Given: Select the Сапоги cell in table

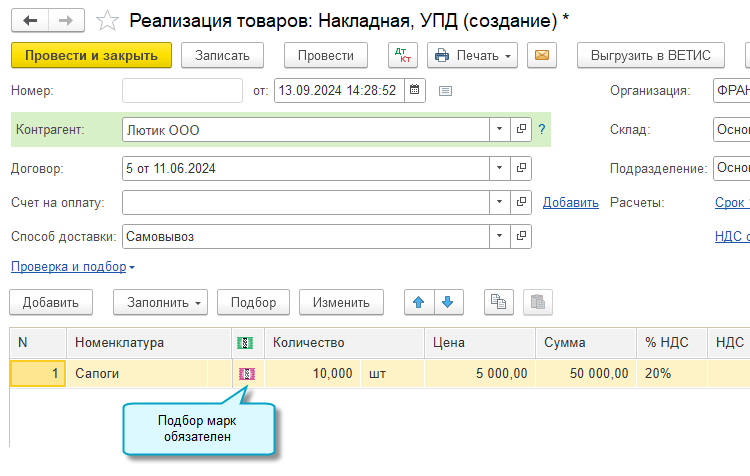Looking at the screenshot, I should pos(137,374).
